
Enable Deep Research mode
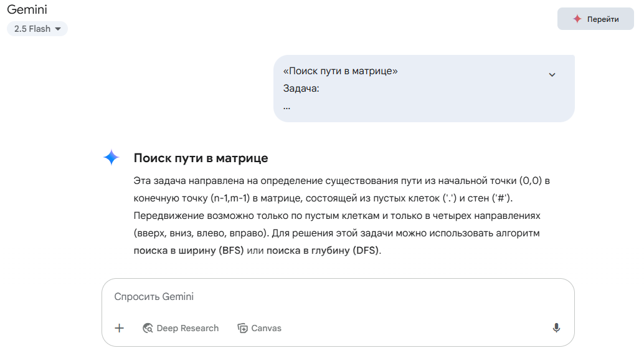click(181, 328)
